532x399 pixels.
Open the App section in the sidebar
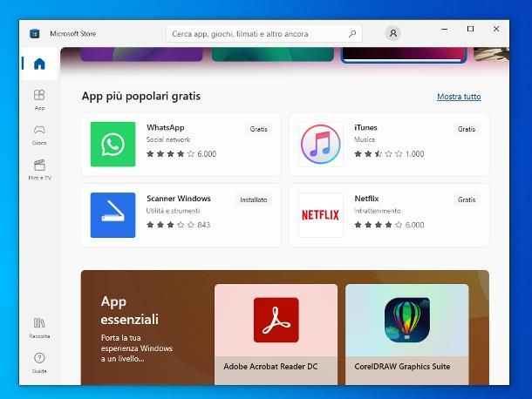[39, 99]
